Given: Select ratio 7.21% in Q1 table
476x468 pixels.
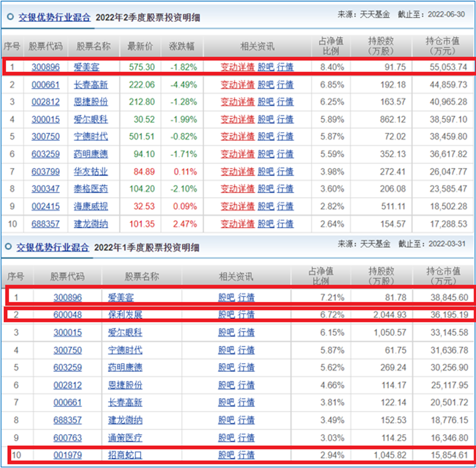Looking at the screenshot, I should (332, 297).
